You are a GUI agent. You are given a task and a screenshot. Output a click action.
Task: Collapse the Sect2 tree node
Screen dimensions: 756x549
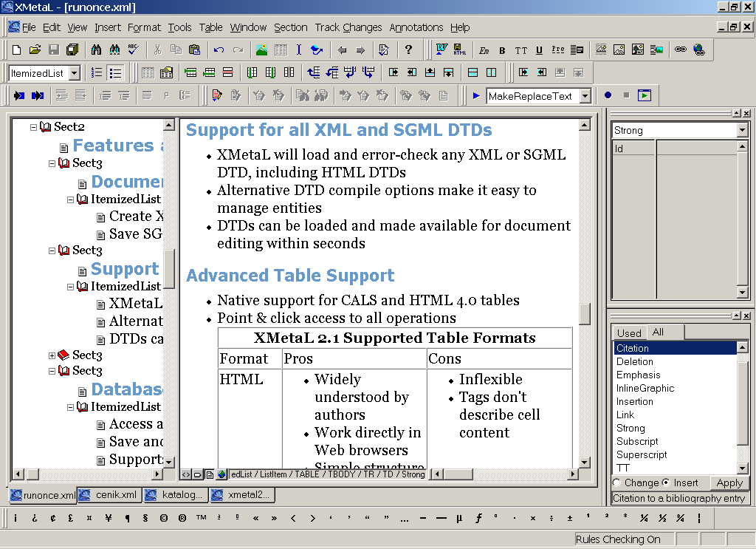[34, 128]
